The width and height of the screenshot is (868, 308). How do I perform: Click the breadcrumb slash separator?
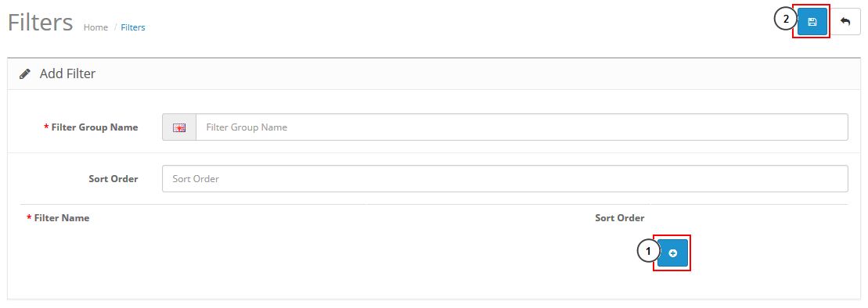pos(115,27)
